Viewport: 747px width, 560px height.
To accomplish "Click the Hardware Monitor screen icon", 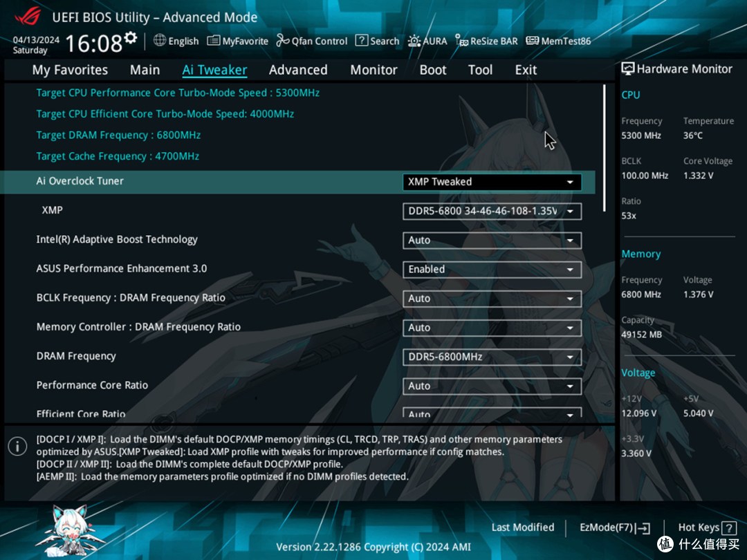I will click(x=628, y=69).
